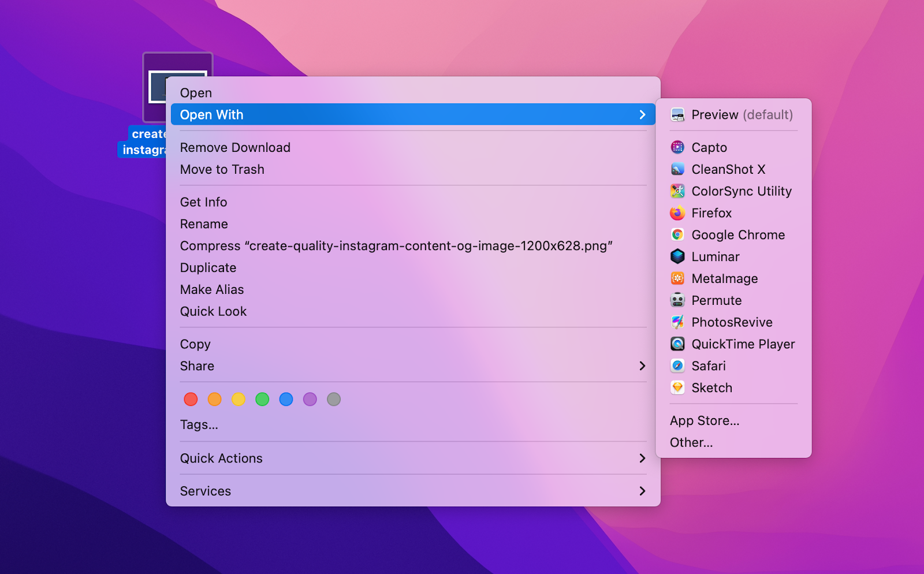Expand the Quick Actions submenu

coord(221,458)
